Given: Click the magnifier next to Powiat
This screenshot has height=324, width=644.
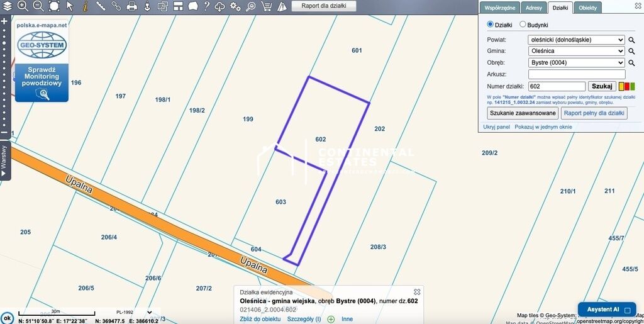Looking at the screenshot, I should click(631, 40).
